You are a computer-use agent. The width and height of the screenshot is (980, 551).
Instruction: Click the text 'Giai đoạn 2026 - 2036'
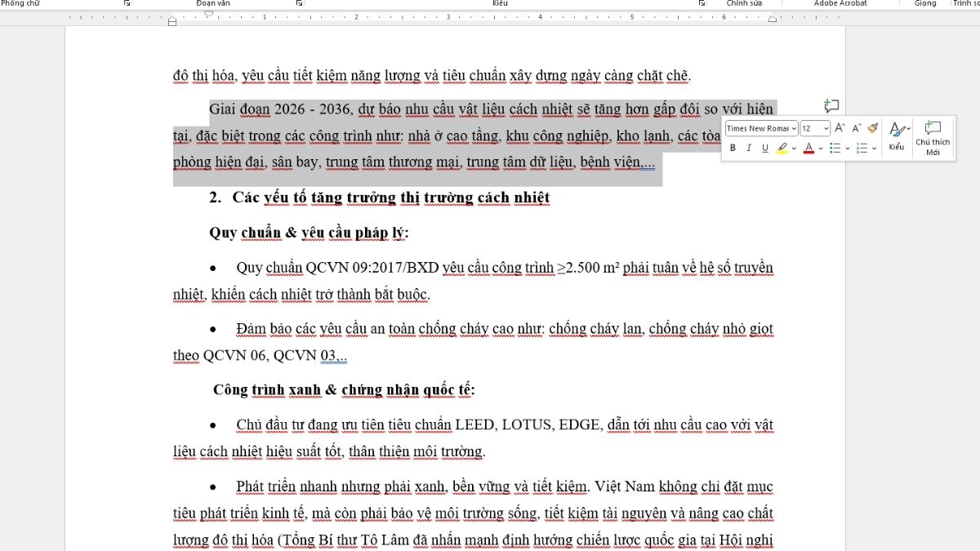pyautogui.click(x=280, y=109)
